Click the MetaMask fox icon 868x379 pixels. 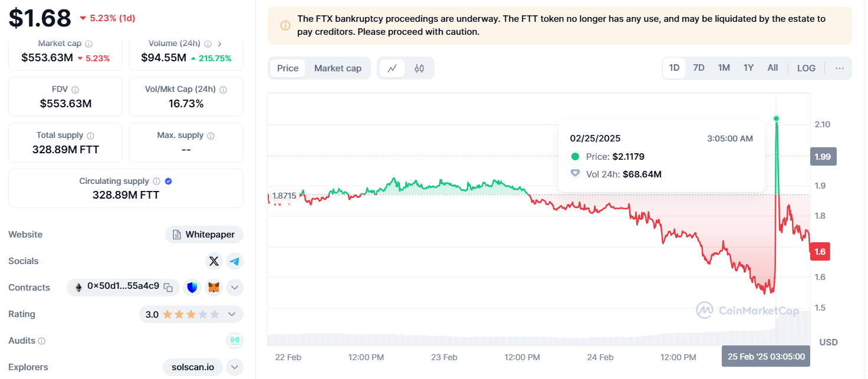[215, 288]
